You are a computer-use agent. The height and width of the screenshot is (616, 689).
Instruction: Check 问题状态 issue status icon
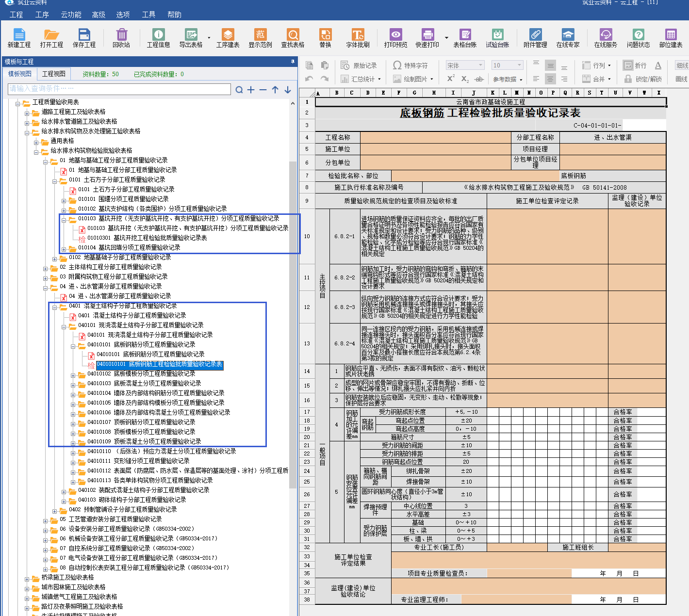(639, 38)
